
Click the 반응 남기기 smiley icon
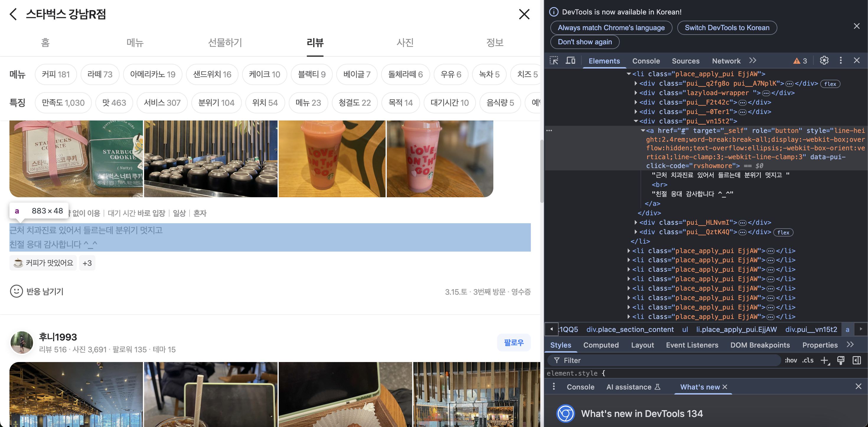16,291
